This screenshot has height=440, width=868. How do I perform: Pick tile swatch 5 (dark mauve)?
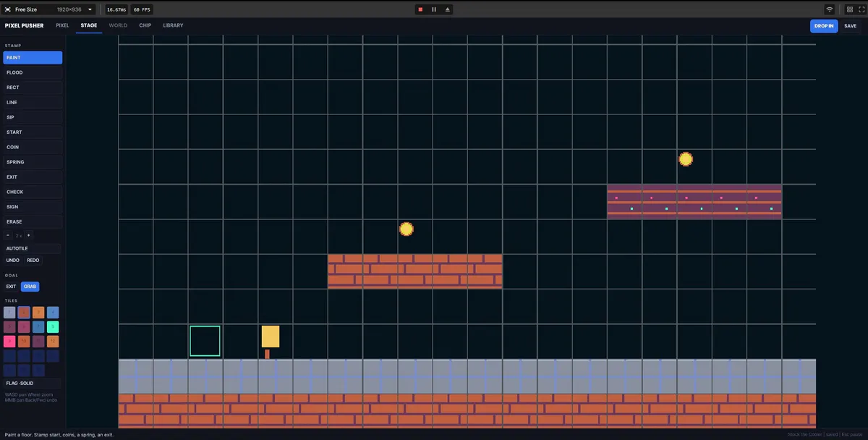(9, 327)
